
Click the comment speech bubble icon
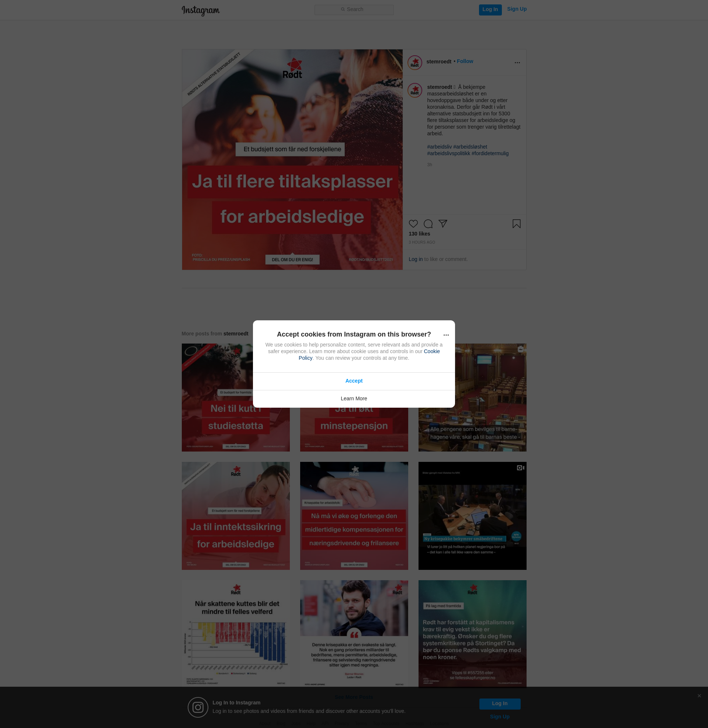(x=428, y=224)
